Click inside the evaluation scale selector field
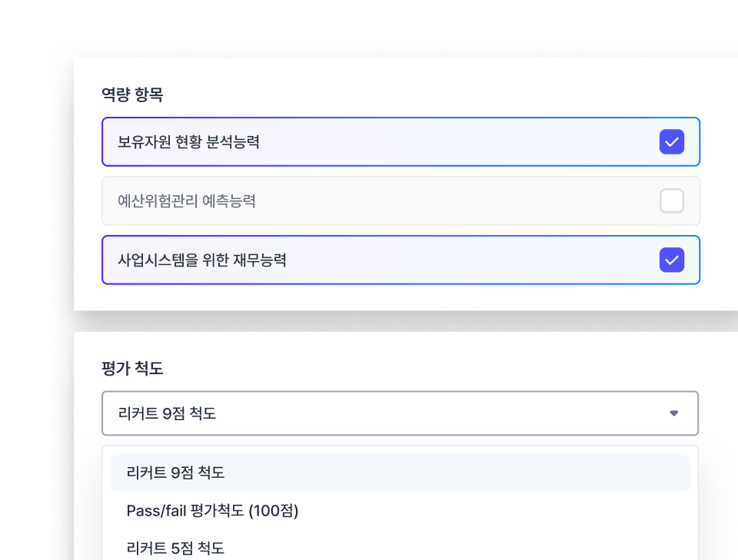The image size is (738, 560). (346, 413)
